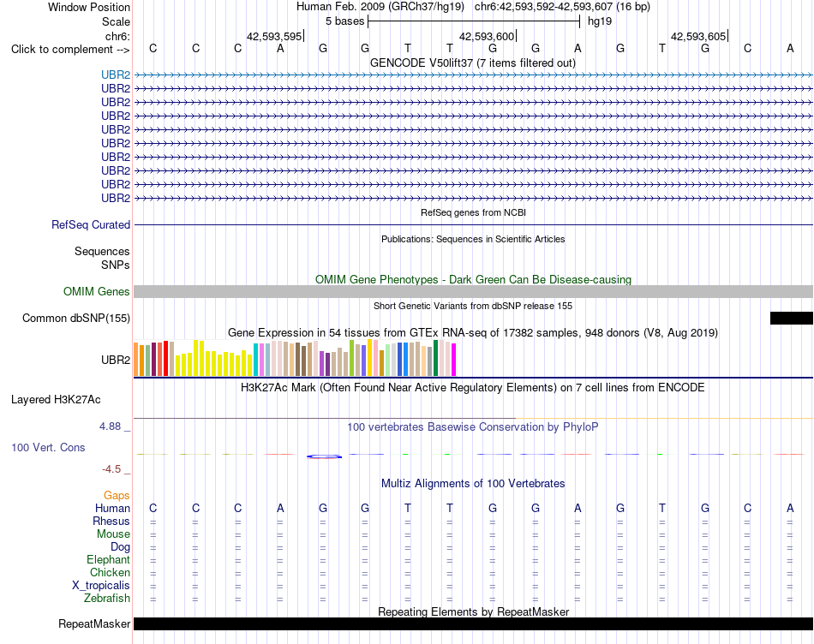Click position marker 42,593,600 on ruler
This screenshot has width=814, height=644.
tap(487, 36)
